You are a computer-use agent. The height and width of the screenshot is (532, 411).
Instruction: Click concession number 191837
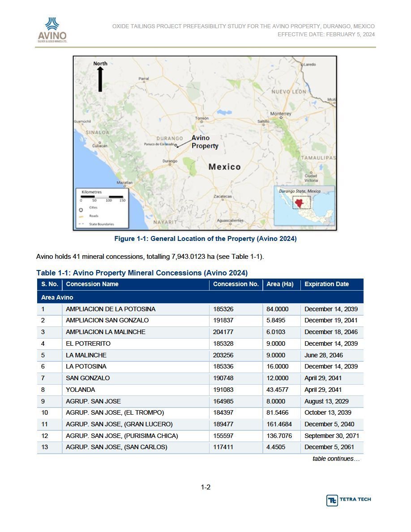pyautogui.click(x=223, y=320)
